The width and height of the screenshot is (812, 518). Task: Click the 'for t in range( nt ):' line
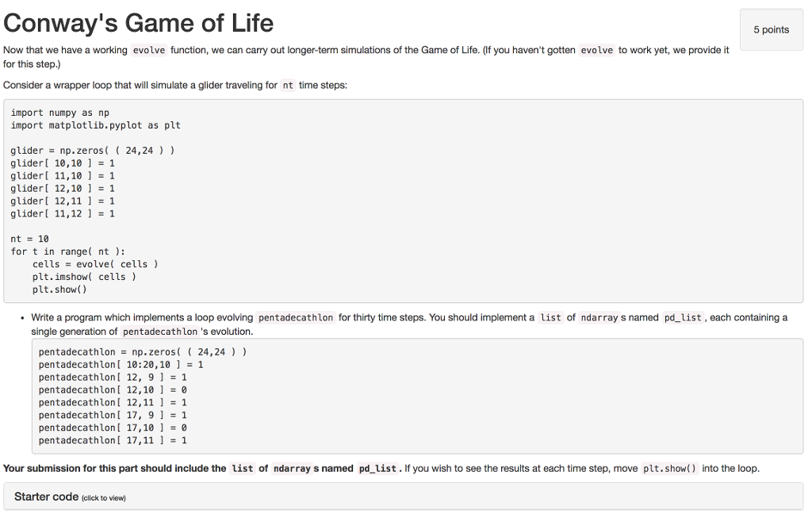68,251
